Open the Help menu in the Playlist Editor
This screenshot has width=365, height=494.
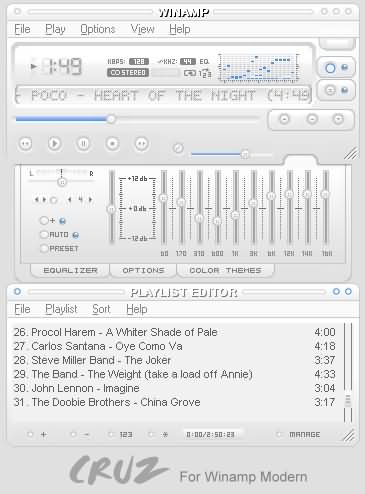(137, 309)
